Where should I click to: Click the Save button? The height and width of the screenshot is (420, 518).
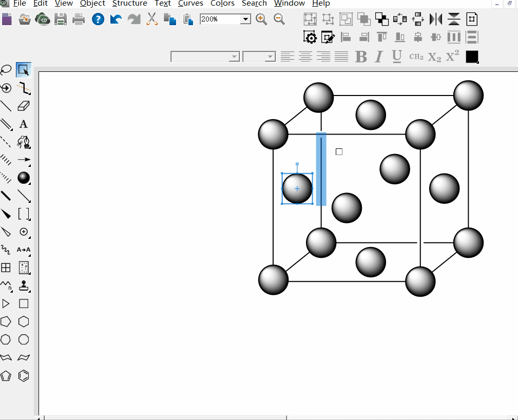click(61, 19)
